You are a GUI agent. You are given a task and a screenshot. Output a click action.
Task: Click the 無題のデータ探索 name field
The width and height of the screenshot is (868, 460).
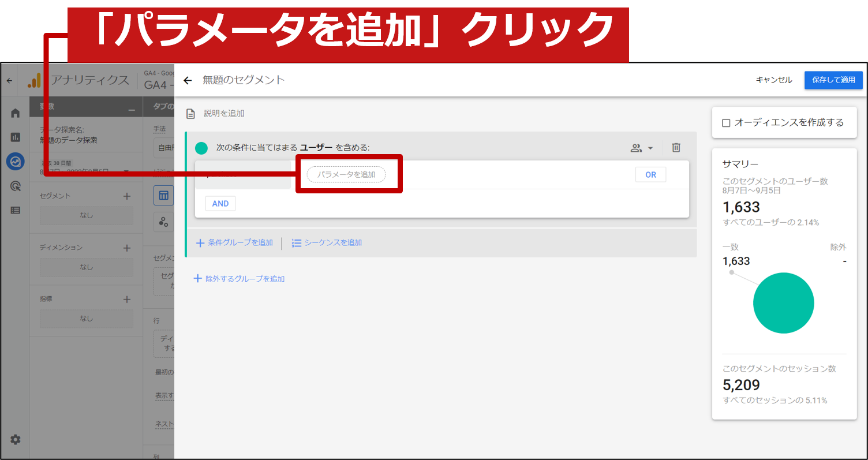(x=69, y=140)
